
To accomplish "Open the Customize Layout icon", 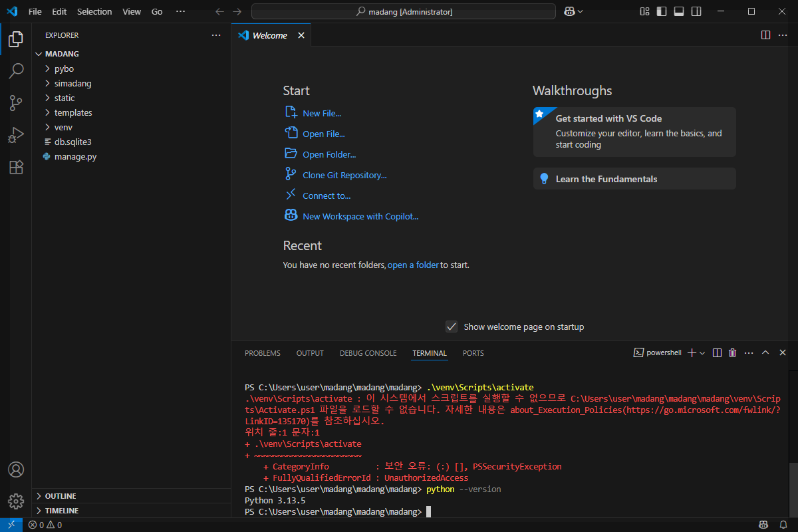I will [x=644, y=11].
